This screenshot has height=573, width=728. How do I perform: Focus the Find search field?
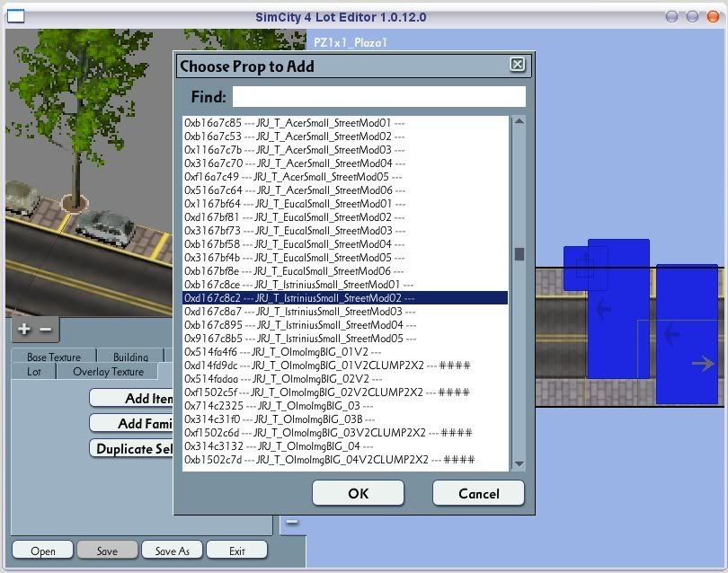[379, 96]
